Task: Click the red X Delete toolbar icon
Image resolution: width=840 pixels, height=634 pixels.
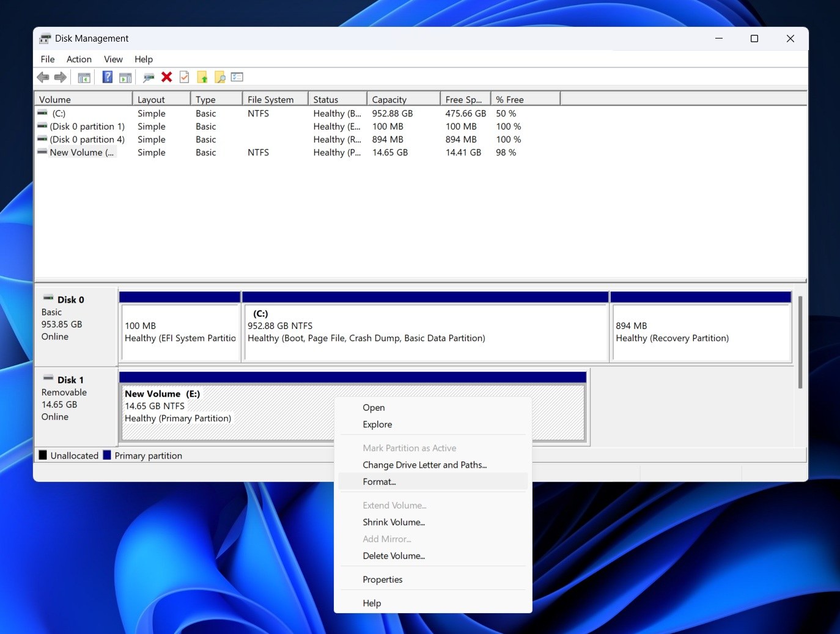Action: [166, 77]
